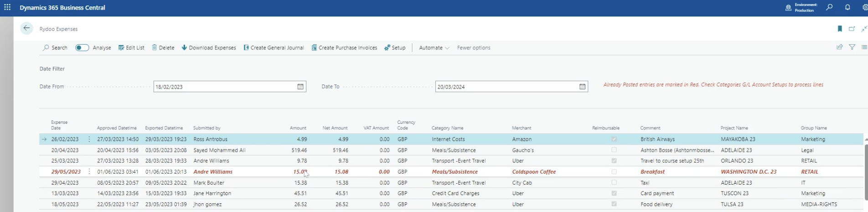Sort by Group Name column header
This screenshot has height=212, width=868.
coord(813,128)
